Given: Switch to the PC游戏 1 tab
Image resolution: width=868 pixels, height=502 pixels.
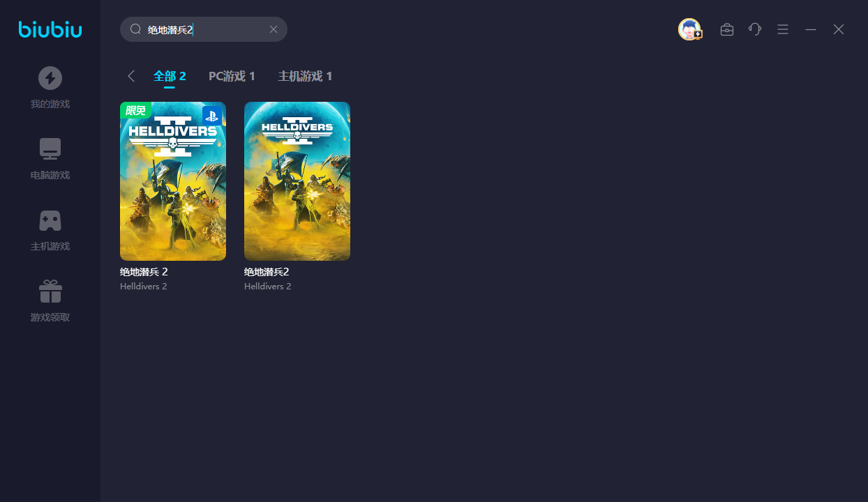Looking at the screenshot, I should (x=232, y=76).
